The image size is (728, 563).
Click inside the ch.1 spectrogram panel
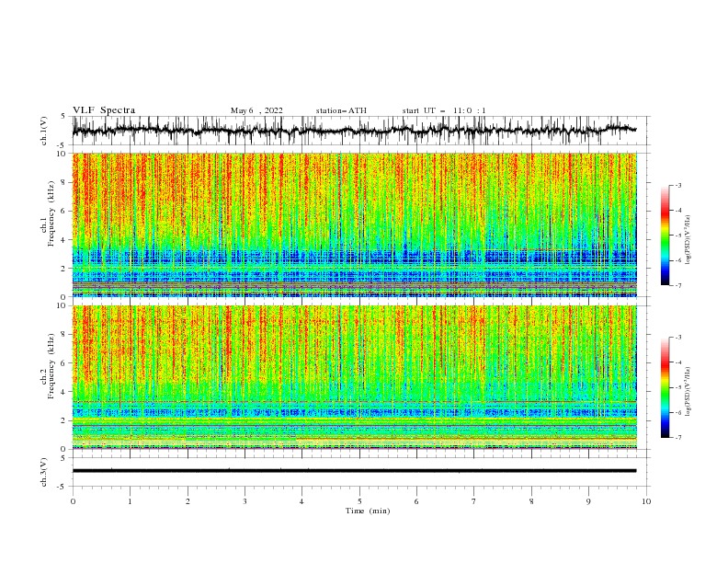[x=355, y=224]
